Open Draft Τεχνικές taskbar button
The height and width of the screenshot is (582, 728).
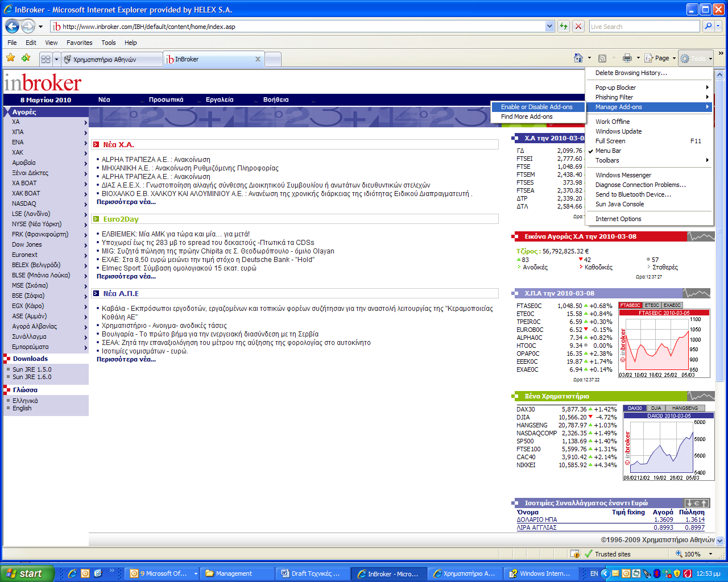(x=312, y=573)
